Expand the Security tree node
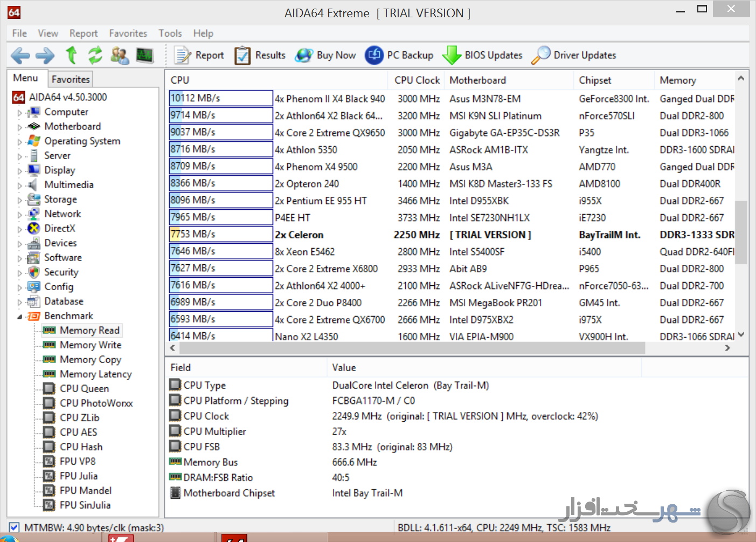This screenshot has height=542, width=756. click(20, 273)
